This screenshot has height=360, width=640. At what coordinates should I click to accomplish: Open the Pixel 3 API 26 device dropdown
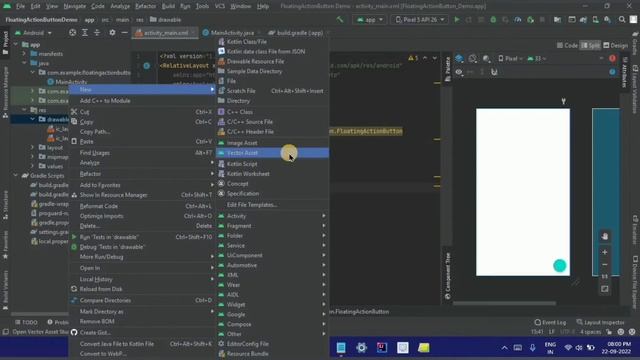pyautogui.click(x=419, y=20)
